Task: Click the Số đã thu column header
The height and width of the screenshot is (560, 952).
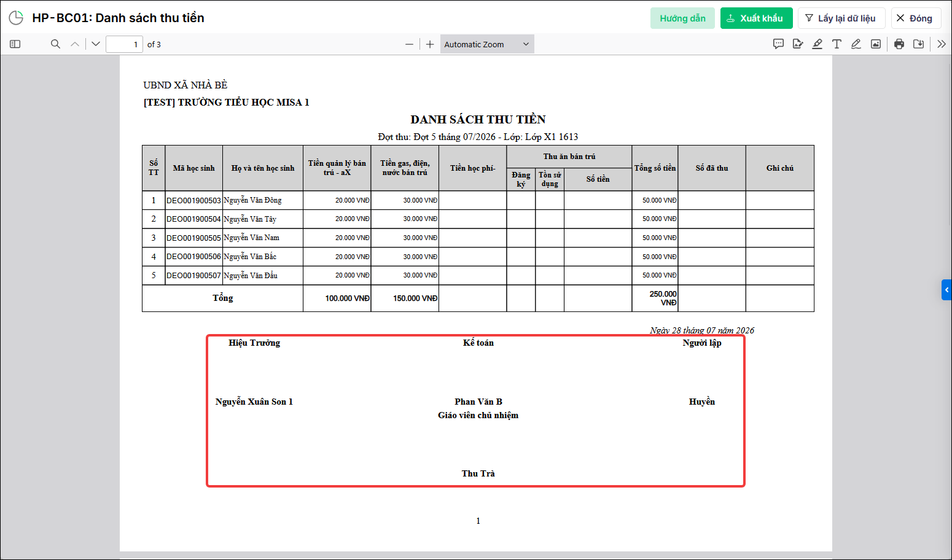Action: click(x=712, y=168)
